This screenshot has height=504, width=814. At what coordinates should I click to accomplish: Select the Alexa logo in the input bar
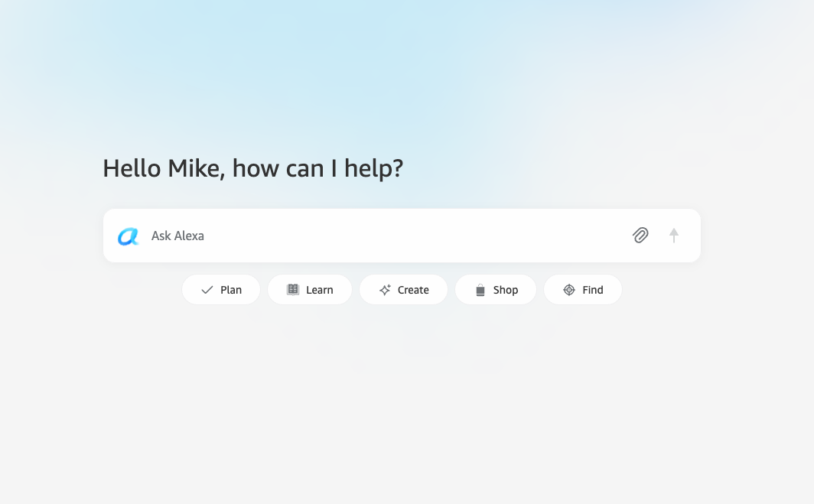click(129, 236)
